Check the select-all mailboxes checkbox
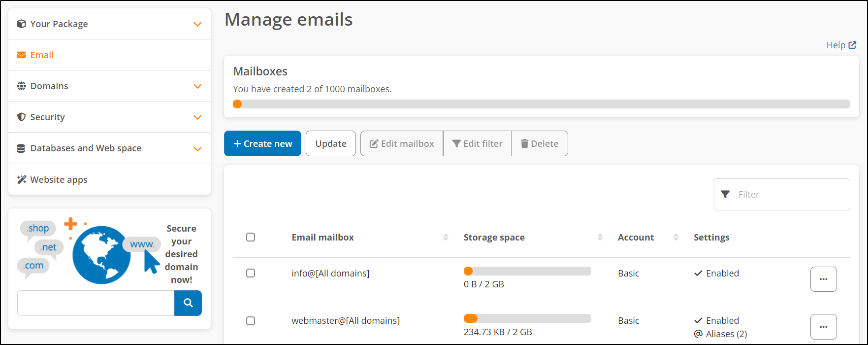Image resolution: width=868 pixels, height=345 pixels. [x=251, y=237]
